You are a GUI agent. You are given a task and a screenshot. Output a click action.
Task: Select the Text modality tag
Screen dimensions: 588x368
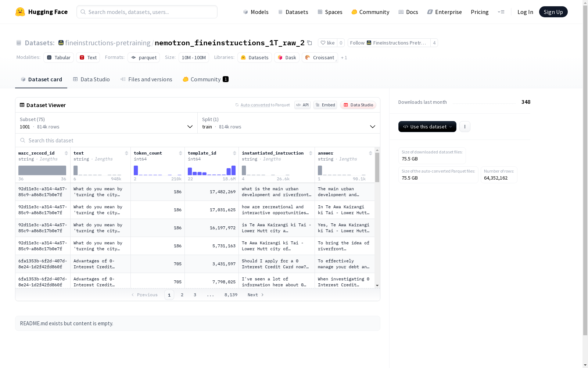[88, 57]
